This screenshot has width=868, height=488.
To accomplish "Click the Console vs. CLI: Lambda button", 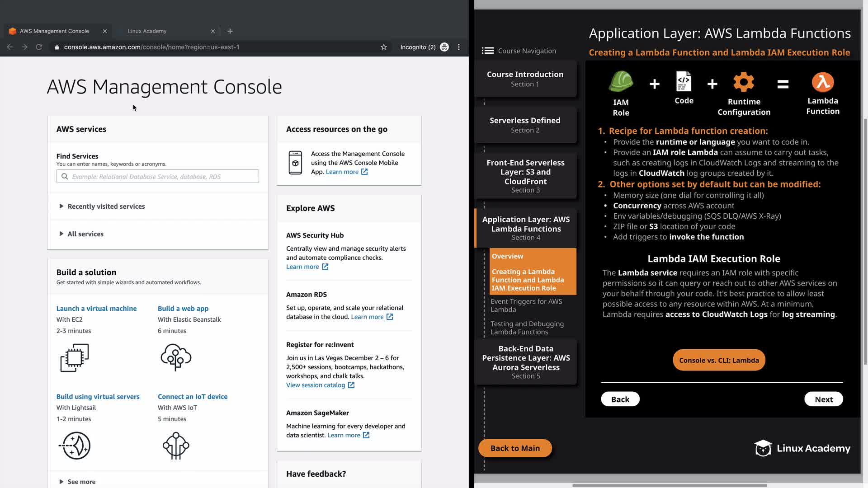I will click(x=719, y=360).
